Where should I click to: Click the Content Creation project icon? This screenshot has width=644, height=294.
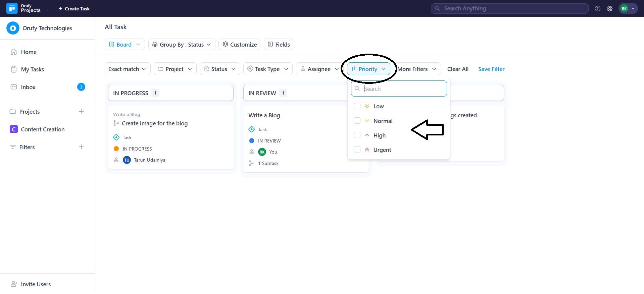pyautogui.click(x=14, y=129)
